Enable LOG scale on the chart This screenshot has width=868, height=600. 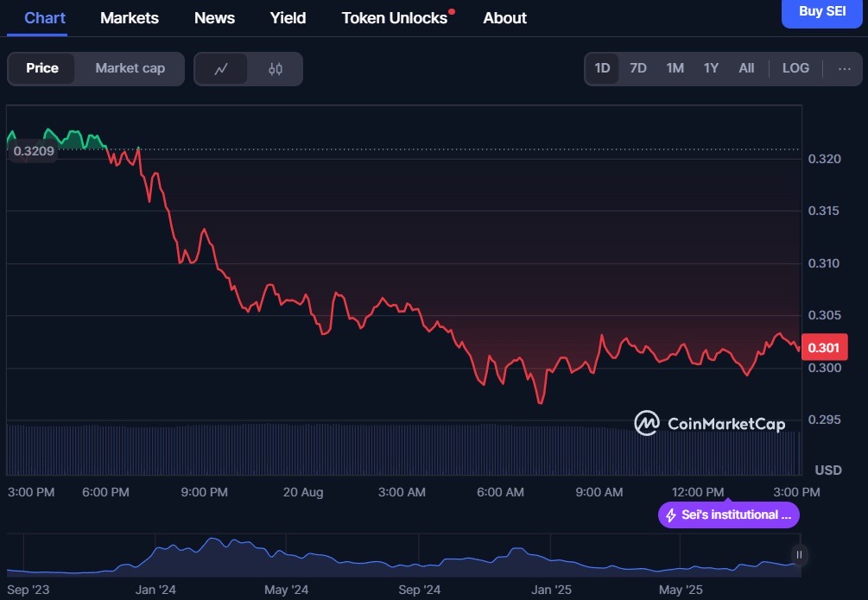795,69
